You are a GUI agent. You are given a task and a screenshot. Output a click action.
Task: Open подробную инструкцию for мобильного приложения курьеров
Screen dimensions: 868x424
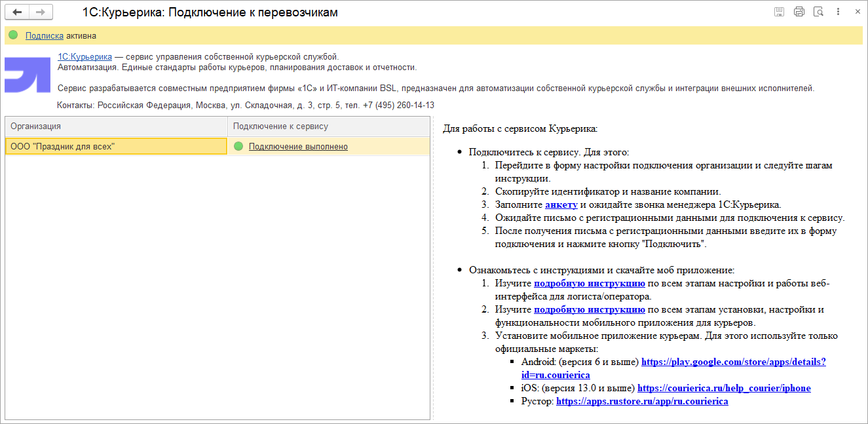pyautogui.click(x=590, y=309)
